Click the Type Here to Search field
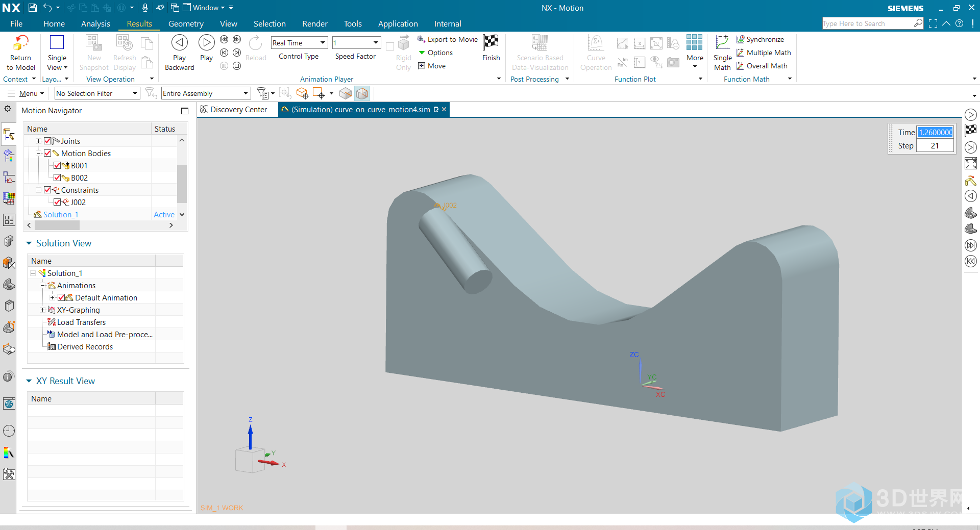This screenshot has height=530, width=980. pyautogui.click(x=868, y=23)
